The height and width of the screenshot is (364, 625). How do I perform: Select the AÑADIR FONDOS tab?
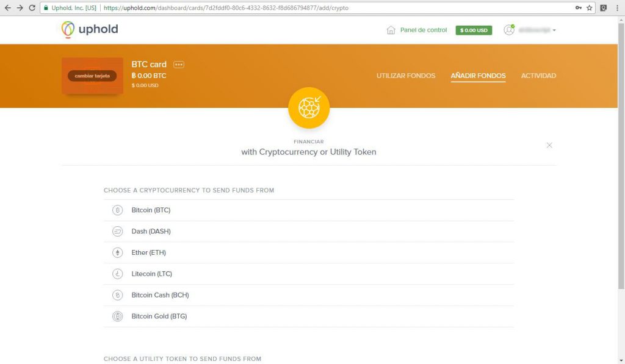click(478, 76)
